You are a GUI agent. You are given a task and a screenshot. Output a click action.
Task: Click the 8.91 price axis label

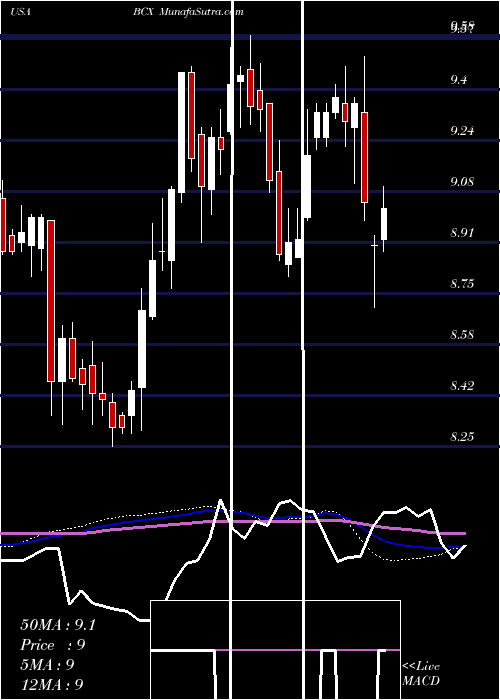462,233
